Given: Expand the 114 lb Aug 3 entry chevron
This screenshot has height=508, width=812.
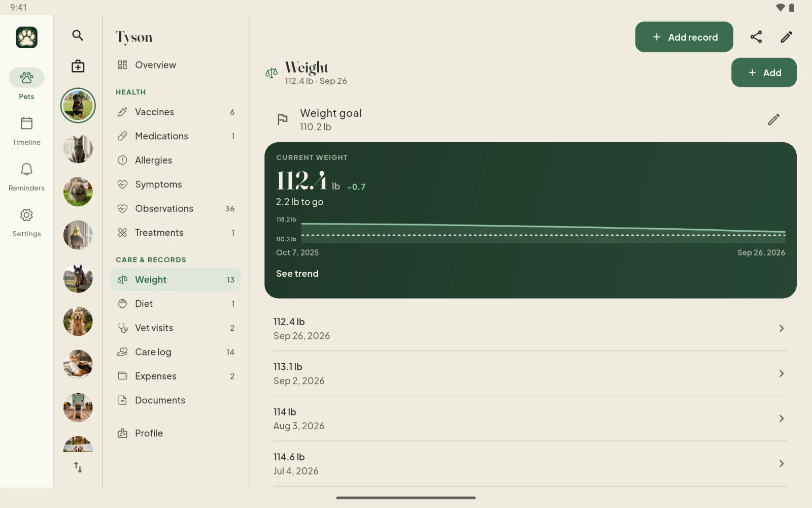Looking at the screenshot, I should (782, 419).
